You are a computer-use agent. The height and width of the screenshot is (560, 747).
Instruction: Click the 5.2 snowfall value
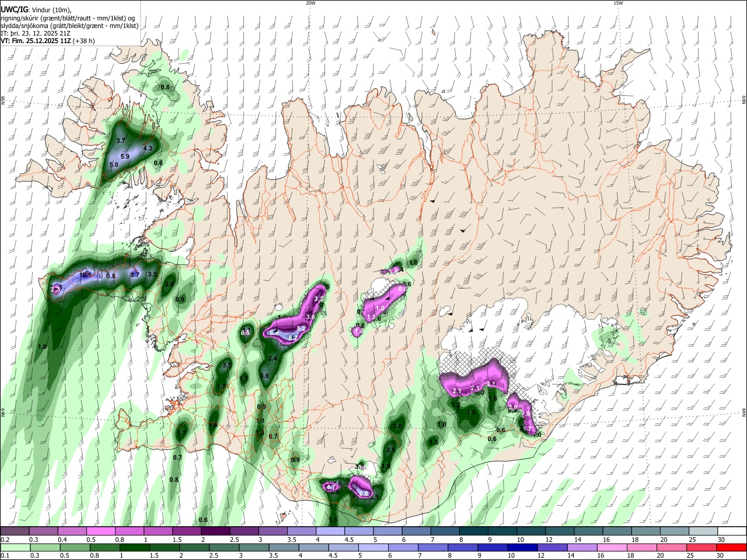click(x=302, y=329)
